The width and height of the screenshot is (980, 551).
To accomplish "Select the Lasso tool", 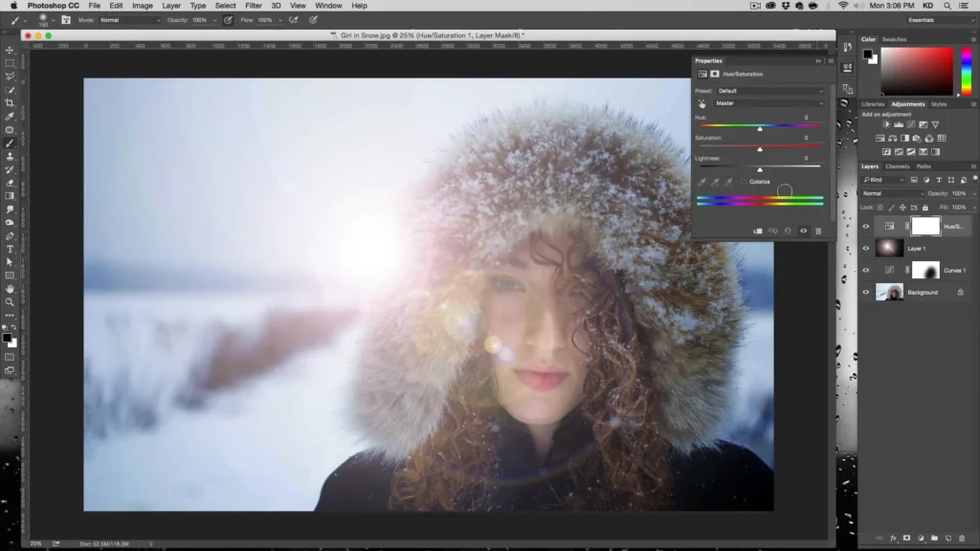I will (x=10, y=77).
